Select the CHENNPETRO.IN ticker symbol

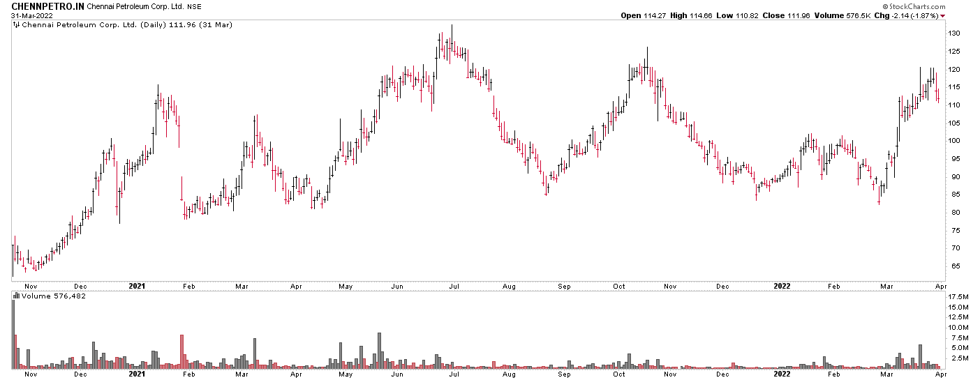click(x=47, y=6)
